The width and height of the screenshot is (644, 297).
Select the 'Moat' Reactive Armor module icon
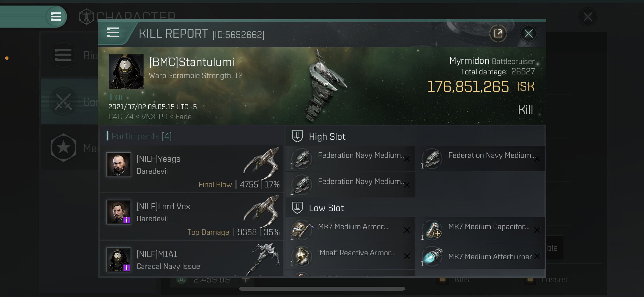click(302, 256)
